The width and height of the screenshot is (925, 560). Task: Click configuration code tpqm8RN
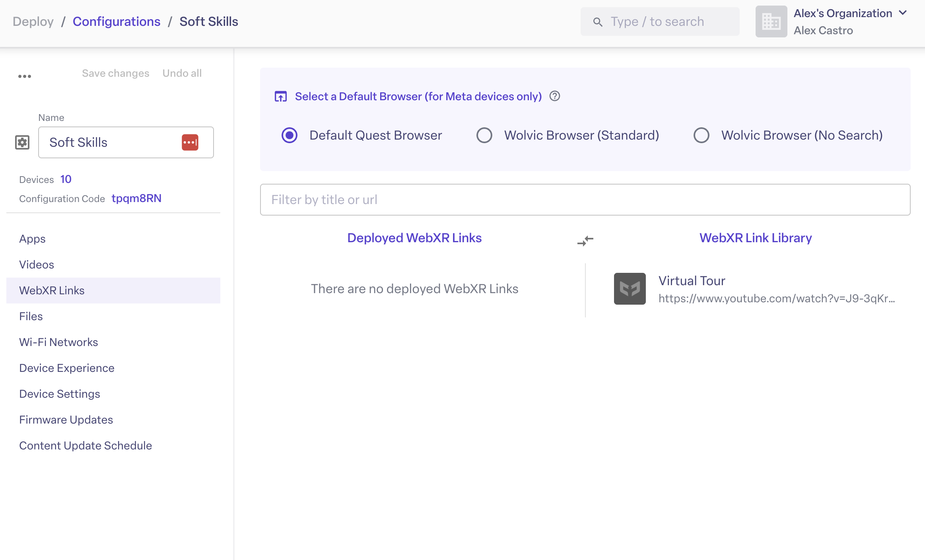coord(136,198)
